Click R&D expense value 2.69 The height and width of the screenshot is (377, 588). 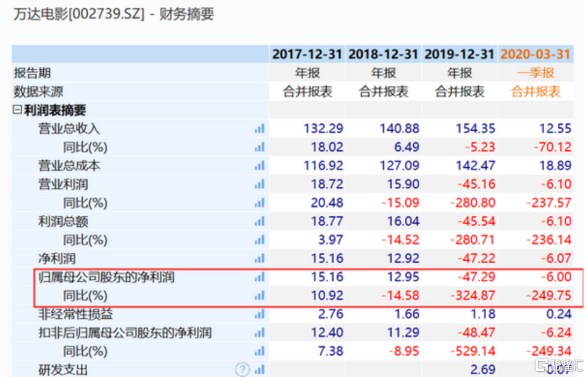point(482,369)
